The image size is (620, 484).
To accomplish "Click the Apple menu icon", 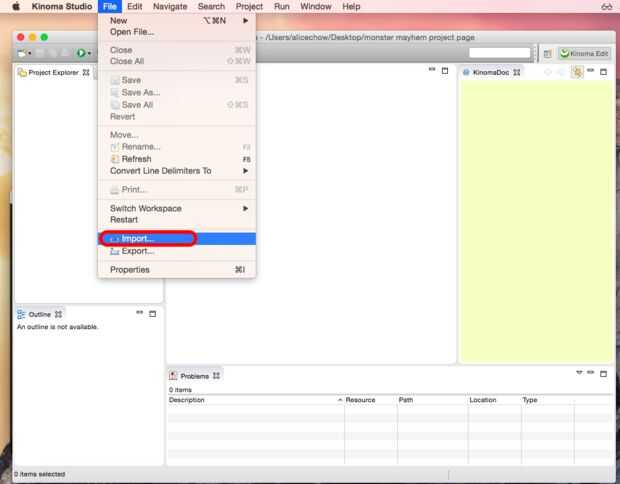I will (x=16, y=6).
